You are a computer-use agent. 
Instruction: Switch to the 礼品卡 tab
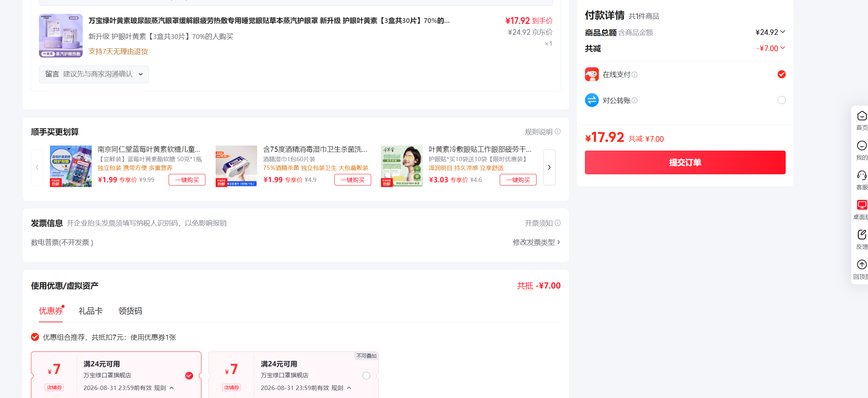(90, 311)
